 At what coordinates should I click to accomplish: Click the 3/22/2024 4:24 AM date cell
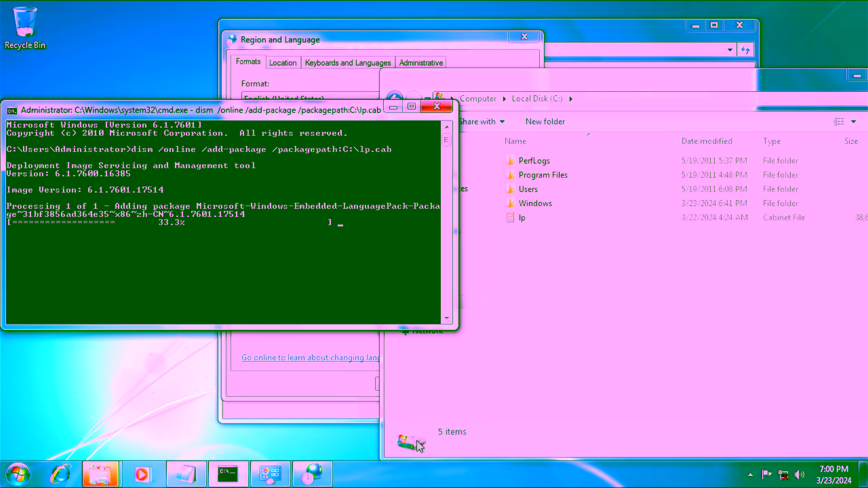click(x=715, y=217)
